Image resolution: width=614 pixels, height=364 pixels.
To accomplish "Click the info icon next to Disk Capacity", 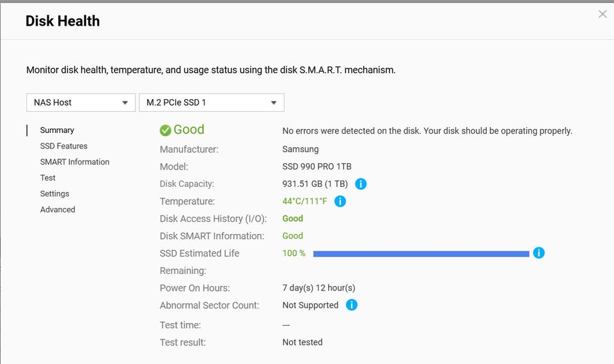I will coord(361,184).
